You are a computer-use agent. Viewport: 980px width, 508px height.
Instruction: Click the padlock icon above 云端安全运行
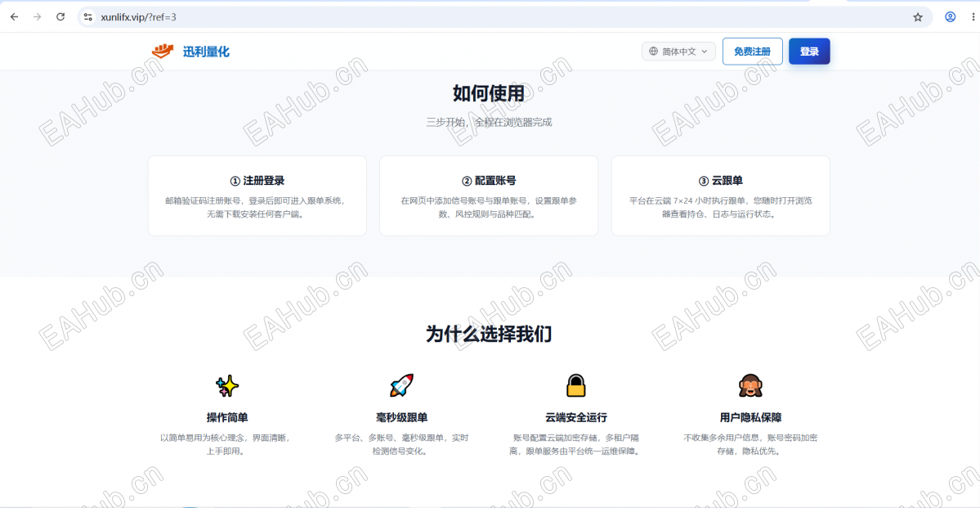[575, 386]
